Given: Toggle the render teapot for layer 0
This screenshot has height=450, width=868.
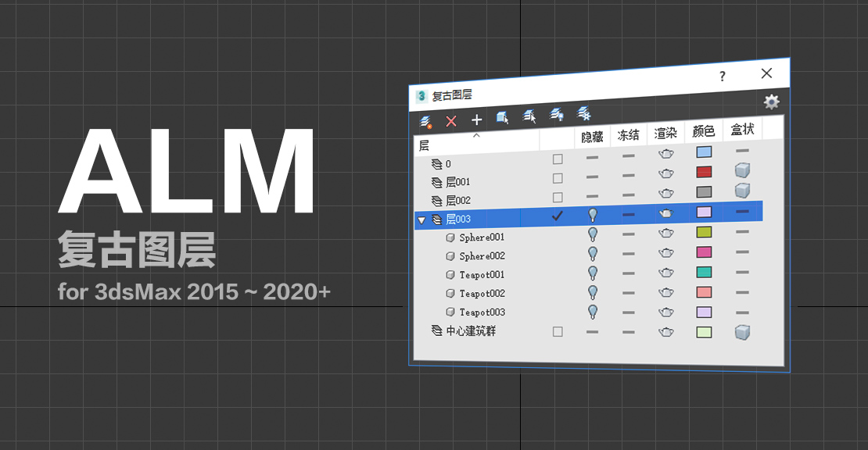Looking at the screenshot, I should point(666,154).
